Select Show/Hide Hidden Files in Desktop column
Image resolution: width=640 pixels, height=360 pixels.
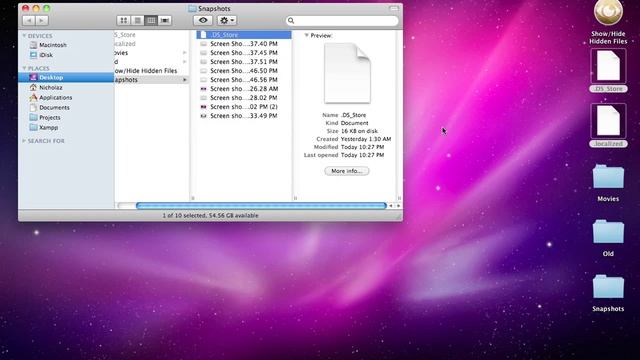click(x=152, y=71)
